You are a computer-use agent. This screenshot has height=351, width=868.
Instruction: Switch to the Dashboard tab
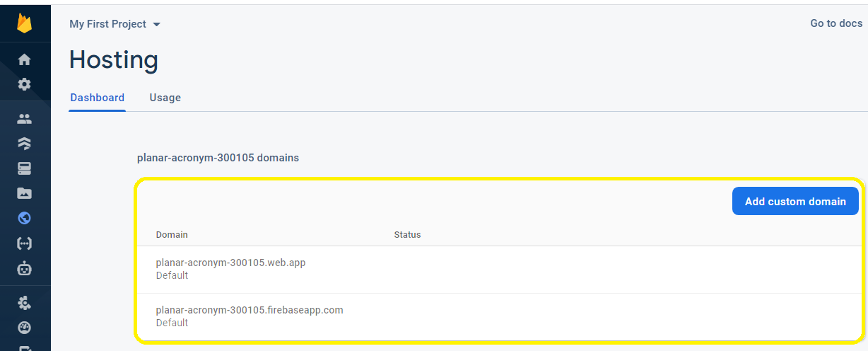98,98
